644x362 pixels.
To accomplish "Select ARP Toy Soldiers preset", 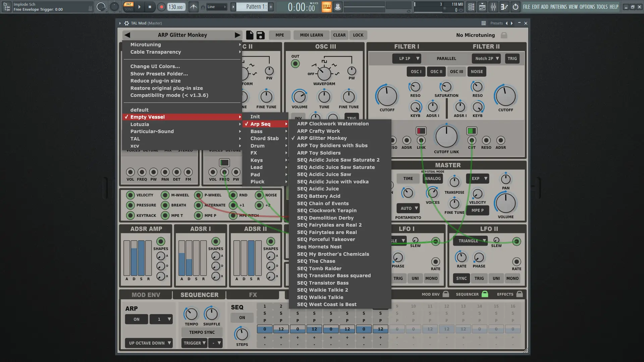I will (319, 153).
